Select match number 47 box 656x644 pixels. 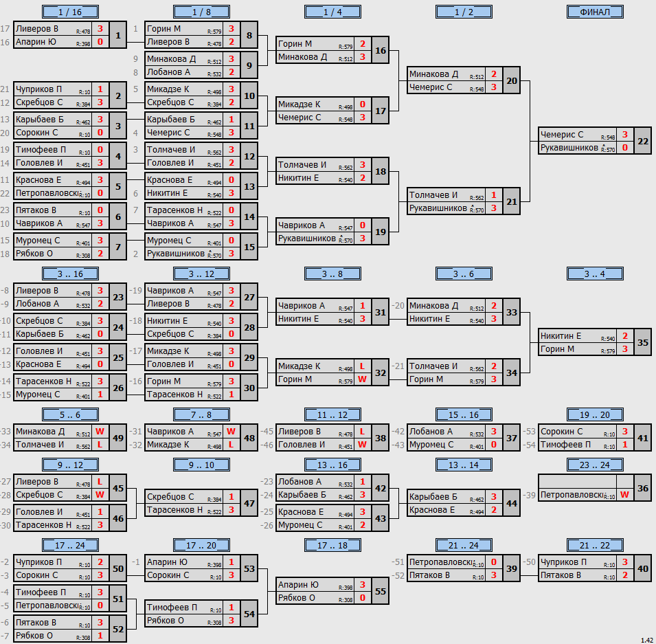(249, 503)
